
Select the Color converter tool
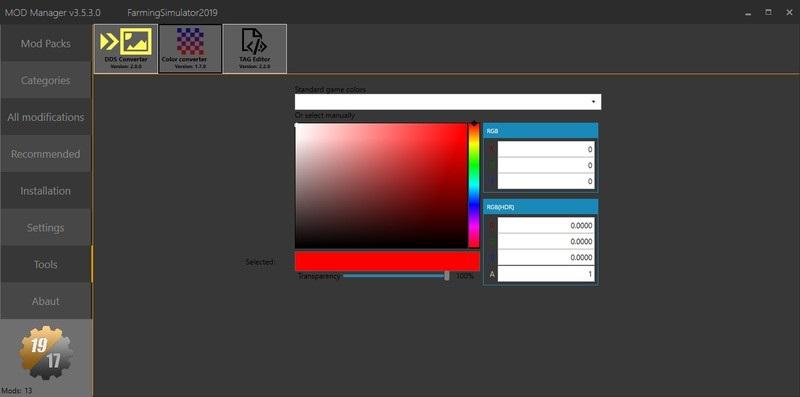(190, 49)
